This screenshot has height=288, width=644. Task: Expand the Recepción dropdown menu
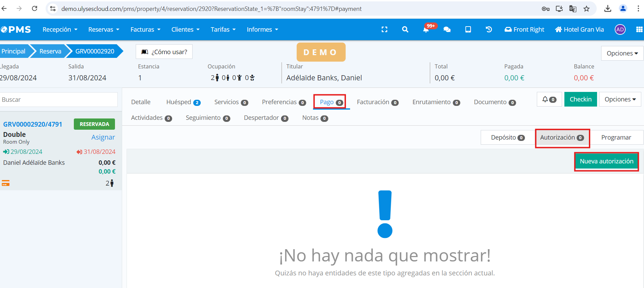pos(60,30)
